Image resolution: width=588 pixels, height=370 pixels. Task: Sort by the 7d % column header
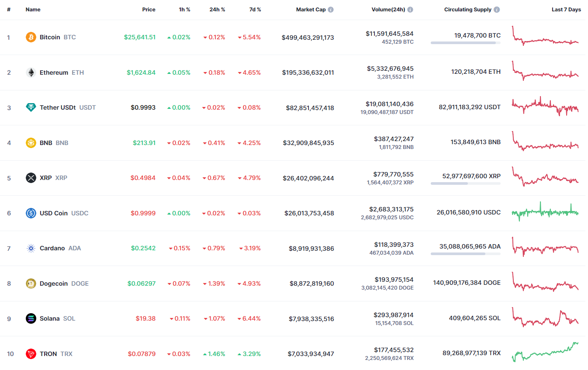(x=255, y=10)
